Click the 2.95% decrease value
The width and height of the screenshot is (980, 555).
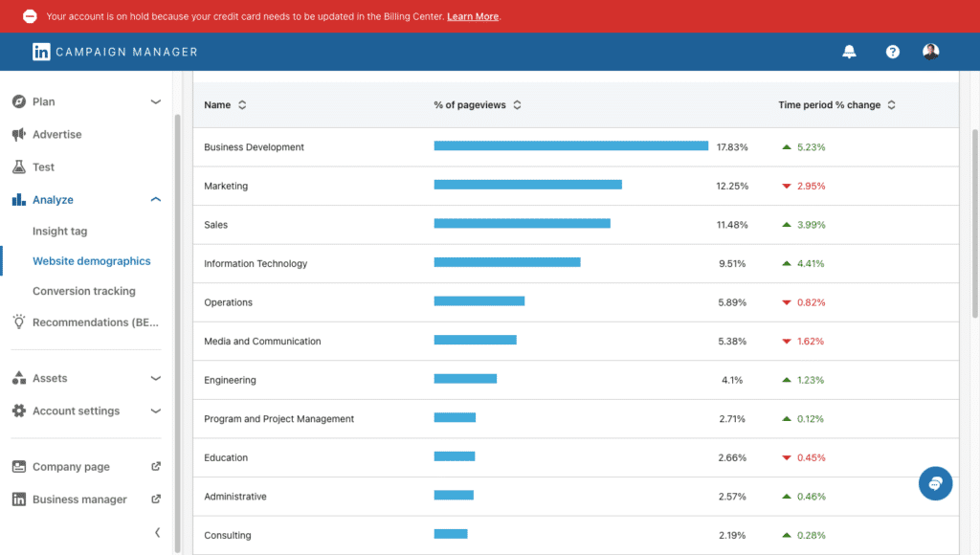(x=812, y=187)
